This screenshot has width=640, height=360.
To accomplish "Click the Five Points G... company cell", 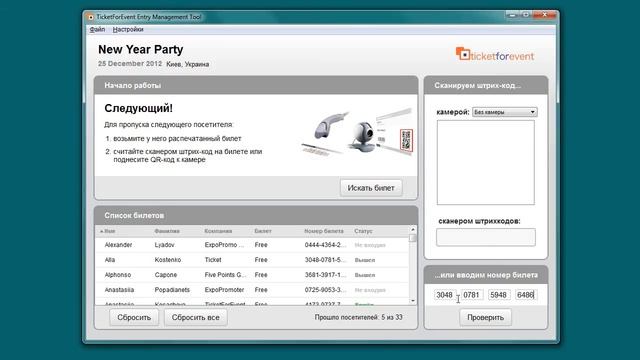I will click(x=225, y=275).
